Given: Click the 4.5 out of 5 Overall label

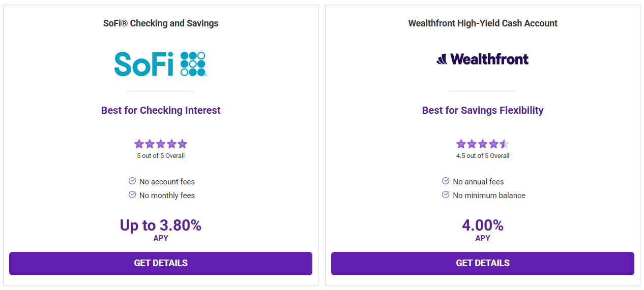Looking at the screenshot, I should click(x=483, y=156).
